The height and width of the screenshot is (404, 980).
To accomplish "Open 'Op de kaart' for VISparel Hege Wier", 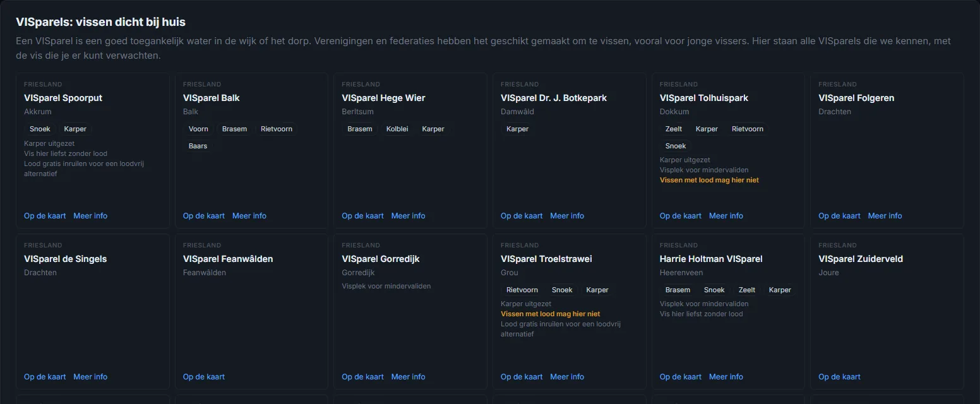I will (x=363, y=216).
